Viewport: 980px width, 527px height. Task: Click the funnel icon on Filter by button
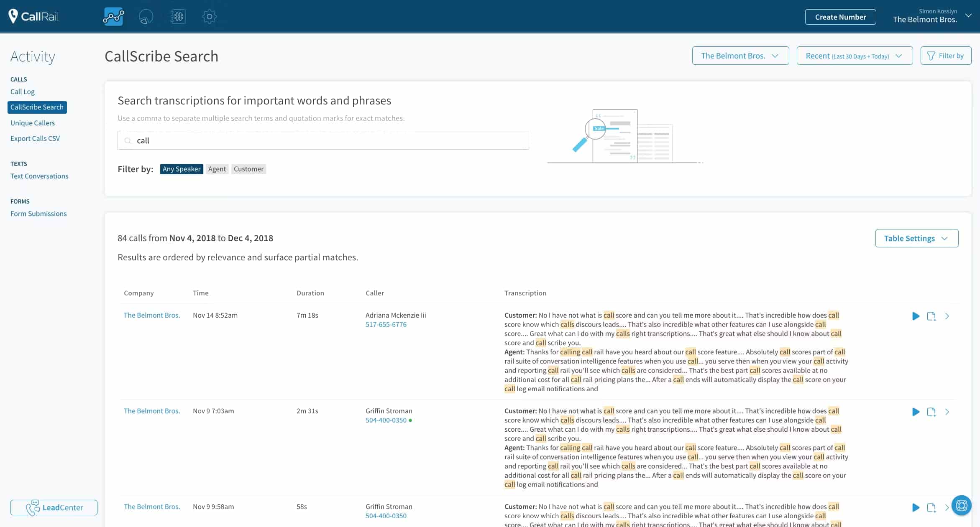(931, 56)
